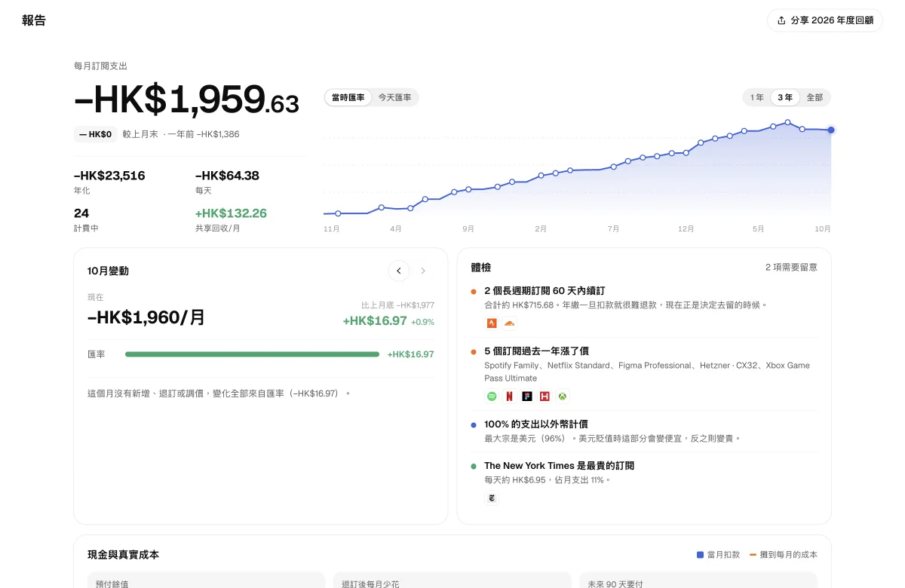This screenshot has height=588, width=905.
Task: Select the 1年 chart range
Action: click(x=757, y=97)
